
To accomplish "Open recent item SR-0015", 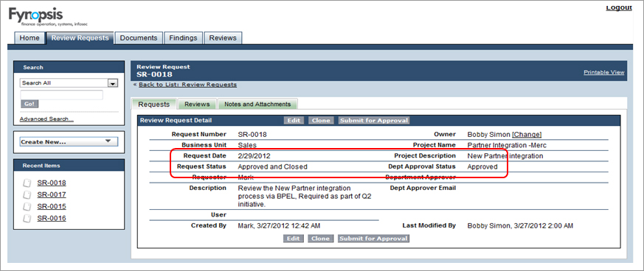I will (x=52, y=207).
